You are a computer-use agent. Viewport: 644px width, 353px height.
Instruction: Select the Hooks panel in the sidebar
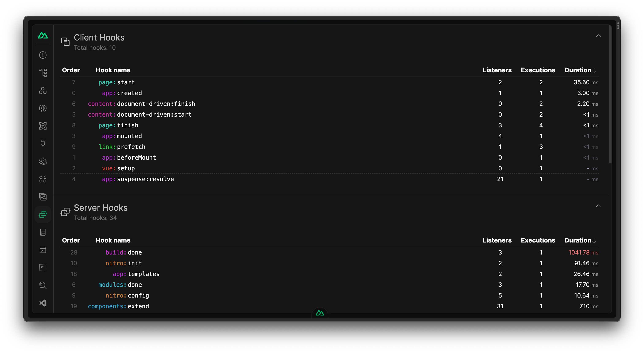(x=43, y=214)
